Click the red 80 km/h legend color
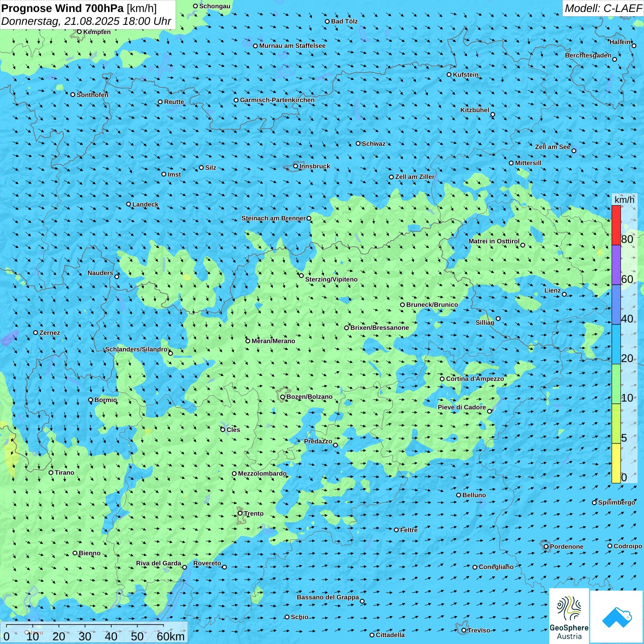This screenshot has width=644, height=644. click(616, 225)
